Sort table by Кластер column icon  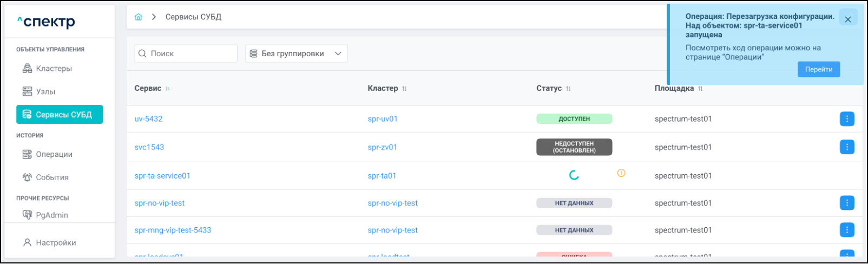coord(404,89)
